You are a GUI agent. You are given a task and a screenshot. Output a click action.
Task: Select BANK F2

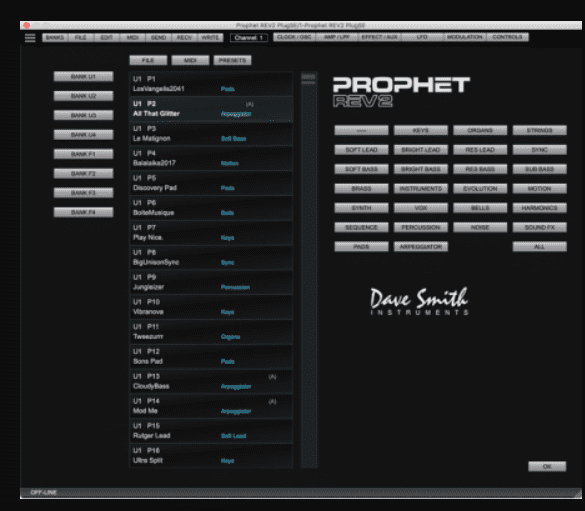[84, 173]
